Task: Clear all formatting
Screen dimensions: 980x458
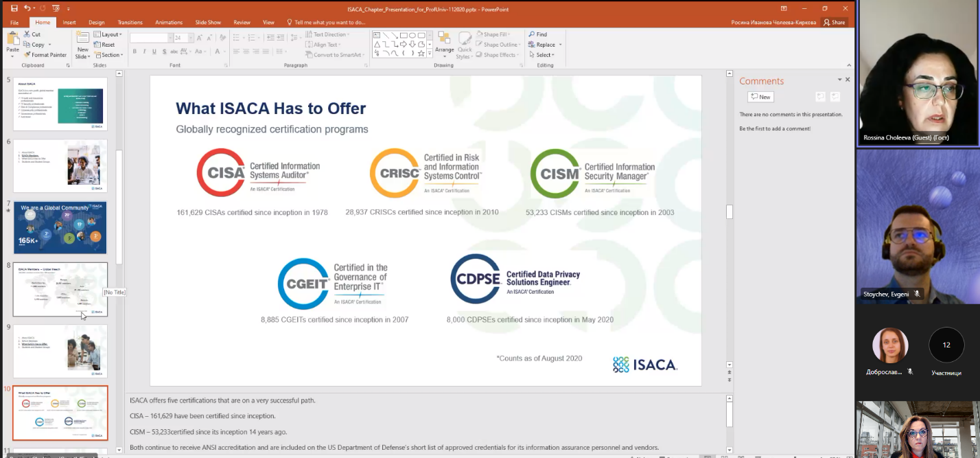Action: (223, 38)
